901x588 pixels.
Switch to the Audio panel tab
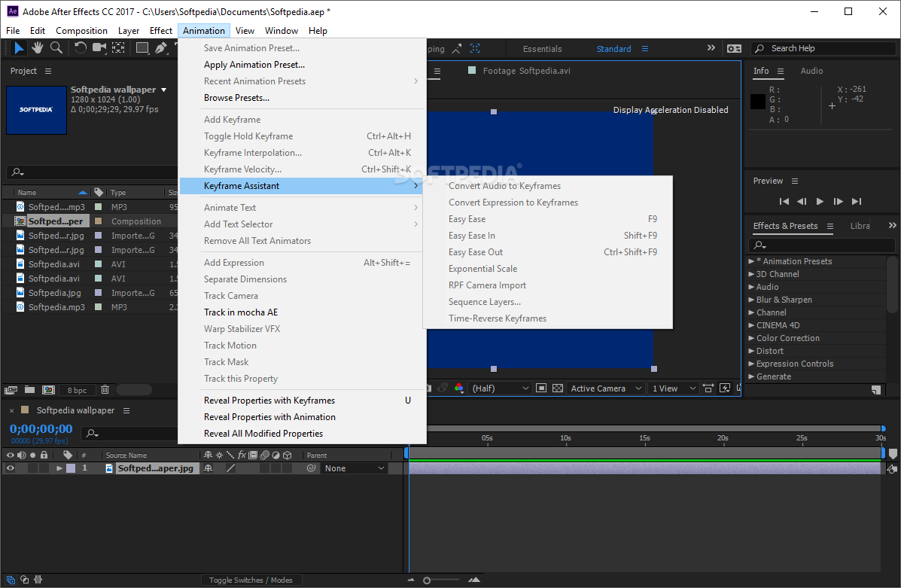pos(811,71)
